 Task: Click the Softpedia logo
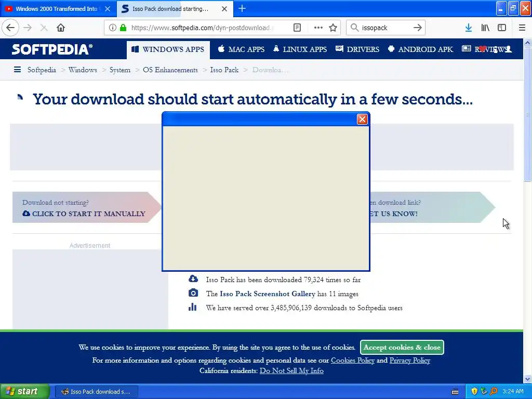tap(52, 49)
